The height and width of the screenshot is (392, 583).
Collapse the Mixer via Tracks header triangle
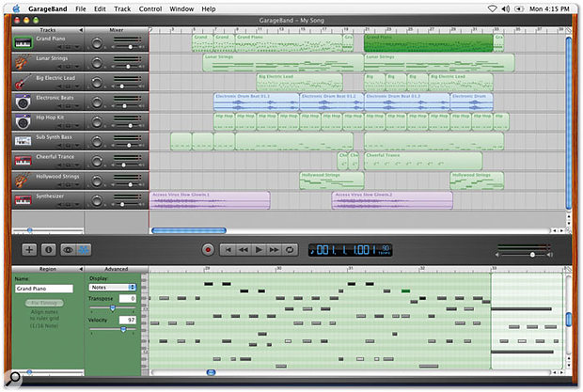[x=81, y=30]
